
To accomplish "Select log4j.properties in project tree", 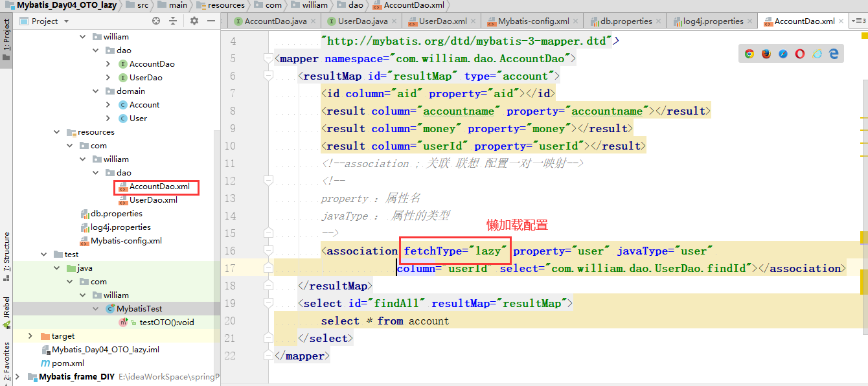I will 115,227.
